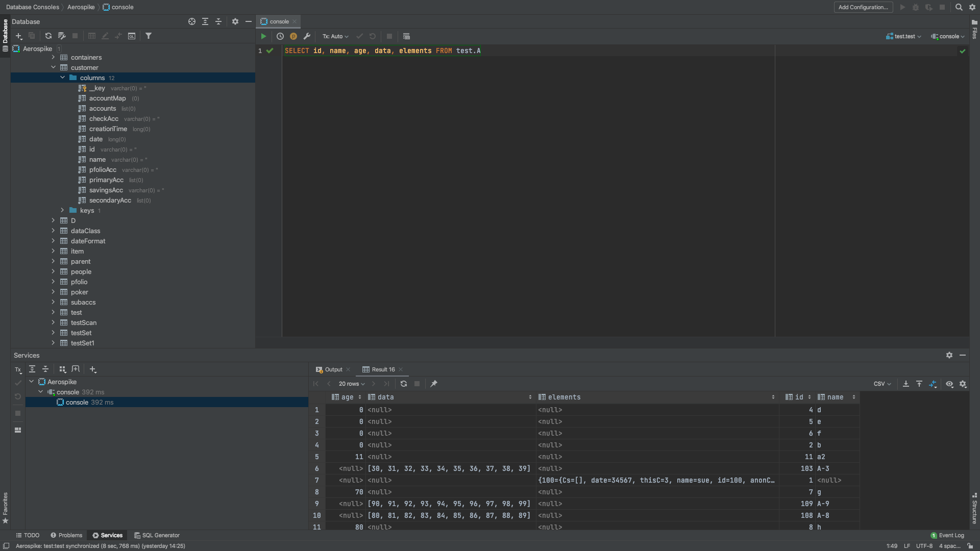
Task: Toggle tool window bars icon bottom-left
Action: tap(7, 545)
